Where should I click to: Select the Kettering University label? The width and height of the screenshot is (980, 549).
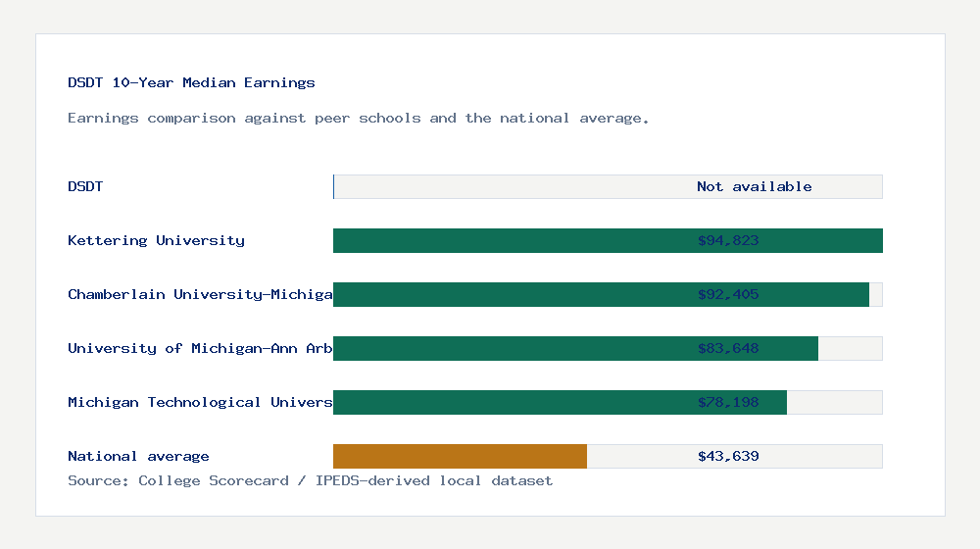pyautogui.click(x=156, y=241)
